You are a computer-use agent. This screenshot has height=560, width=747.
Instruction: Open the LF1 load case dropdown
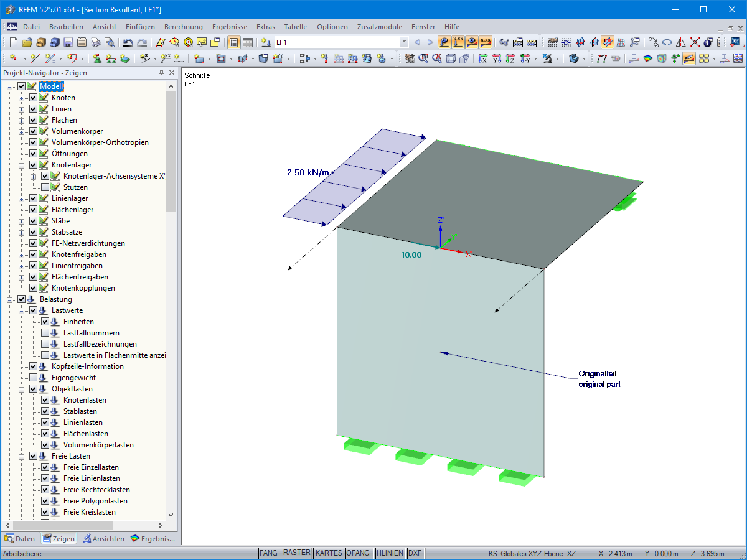[404, 42]
